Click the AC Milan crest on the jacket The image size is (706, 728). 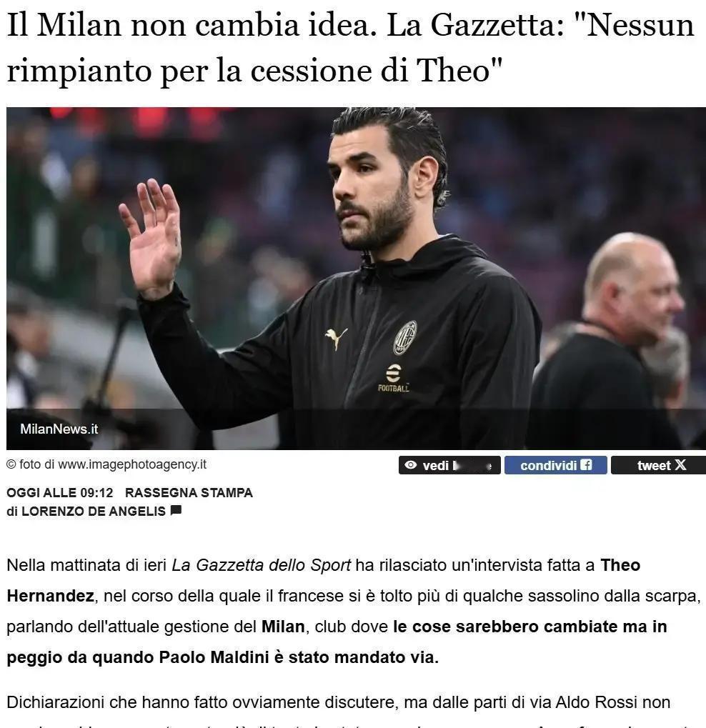point(405,337)
